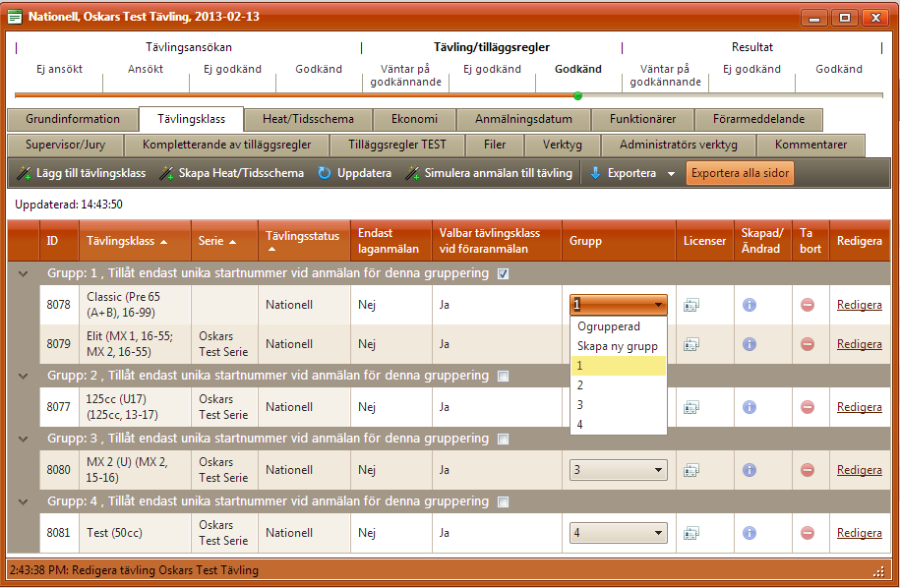Remove class 8081 with red delete icon
Screen dimensions: 900x588
[808, 534]
